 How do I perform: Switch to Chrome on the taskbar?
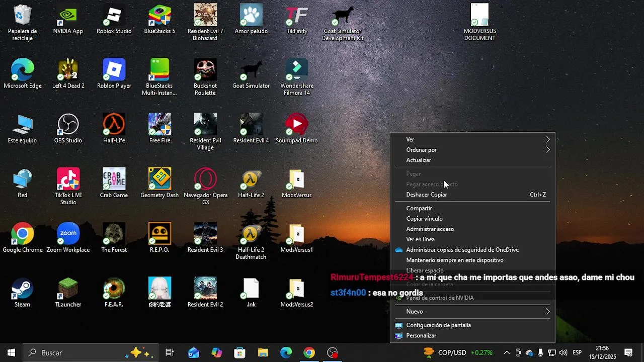(x=309, y=353)
